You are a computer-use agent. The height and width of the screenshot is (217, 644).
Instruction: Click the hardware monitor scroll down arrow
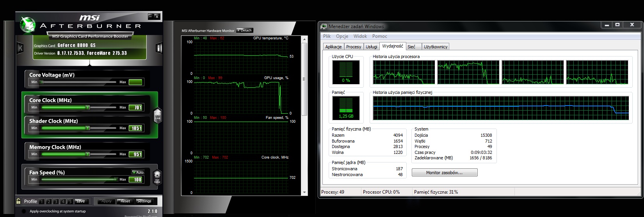point(305,192)
